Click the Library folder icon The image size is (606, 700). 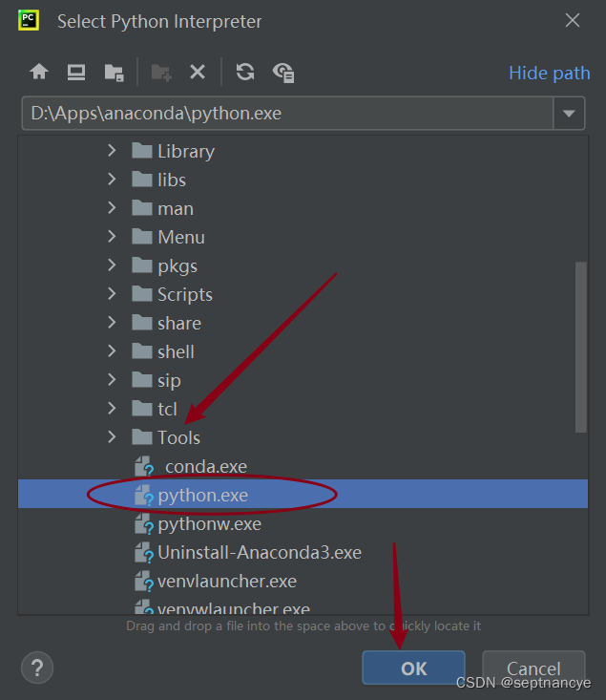coord(142,151)
